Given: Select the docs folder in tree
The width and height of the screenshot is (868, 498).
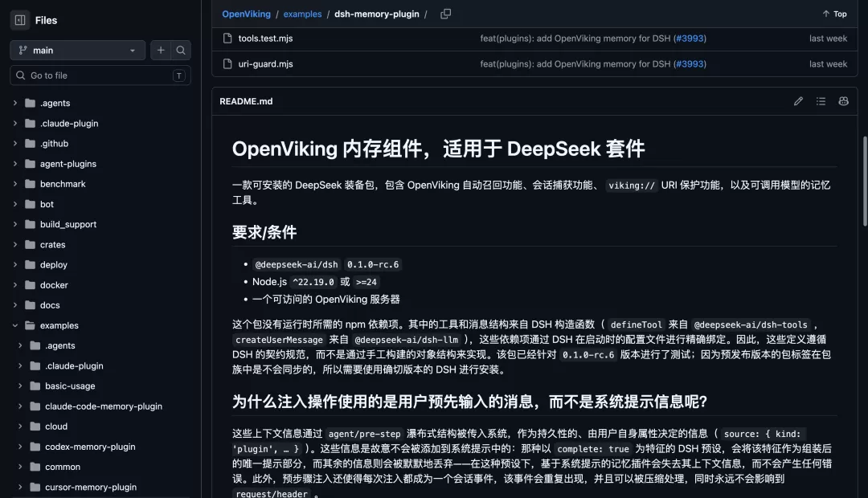Looking at the screenshot, I should pos(50,305).
